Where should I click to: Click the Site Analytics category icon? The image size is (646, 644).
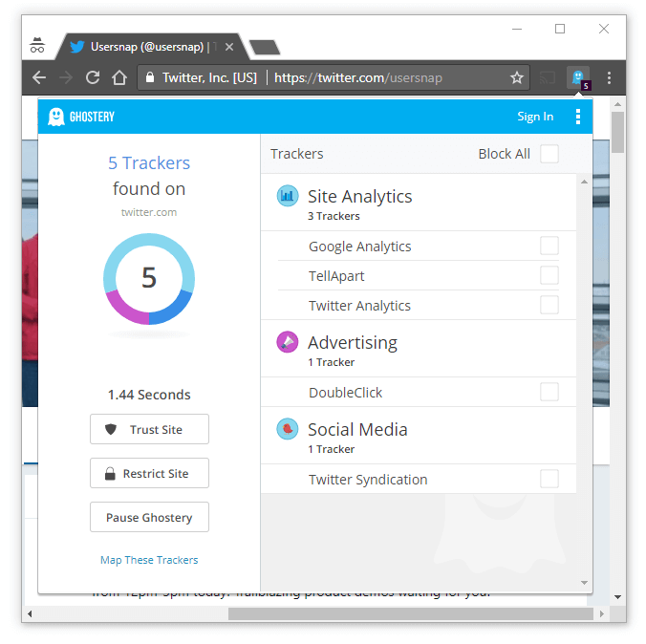point(287,196)
